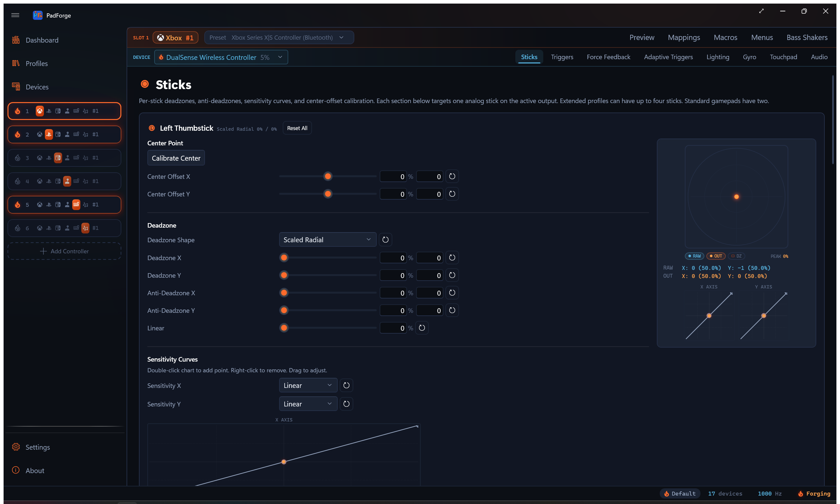Click the Deadzone Y percent field

tap(393, 275)
